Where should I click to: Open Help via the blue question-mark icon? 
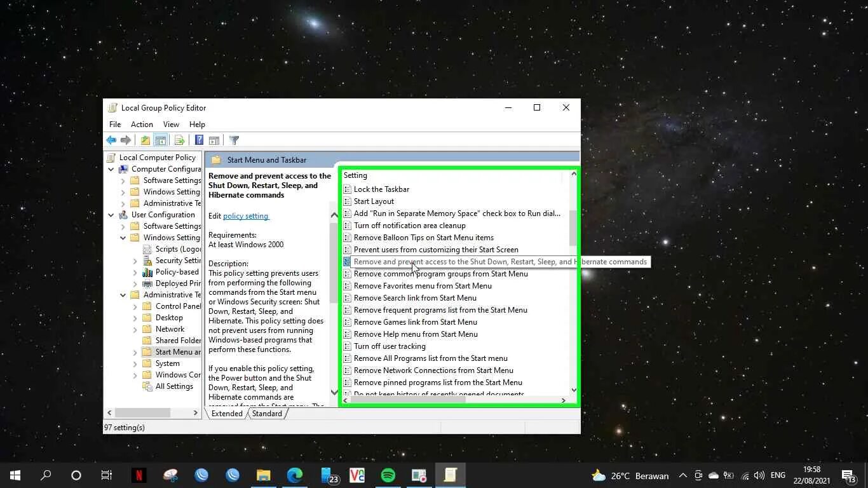pos(199,140)
